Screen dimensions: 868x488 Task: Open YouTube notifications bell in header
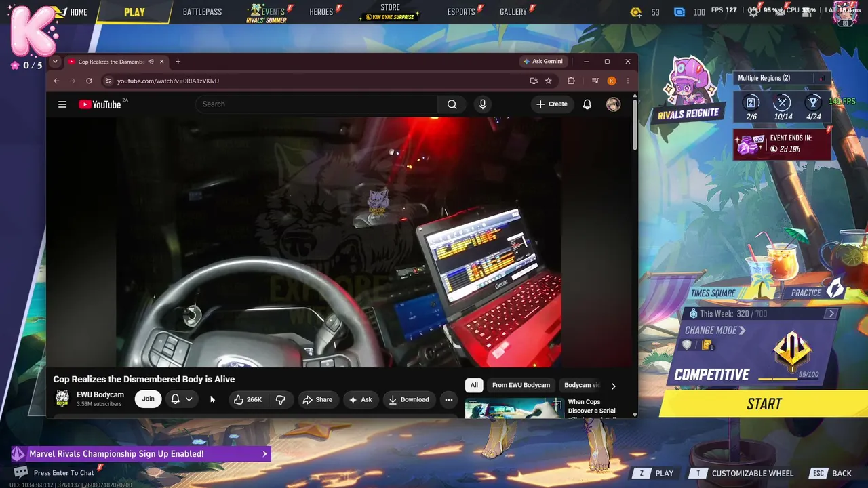[587, 104]
